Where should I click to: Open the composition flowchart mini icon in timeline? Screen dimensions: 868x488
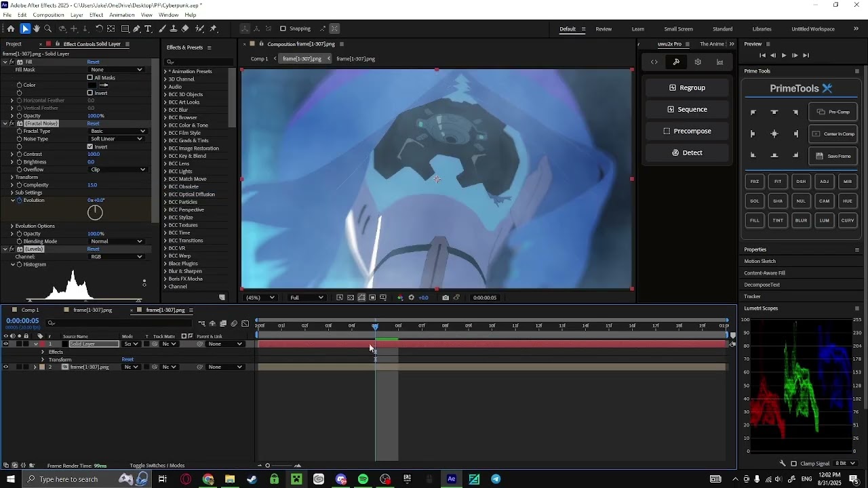tap(201, 324)
